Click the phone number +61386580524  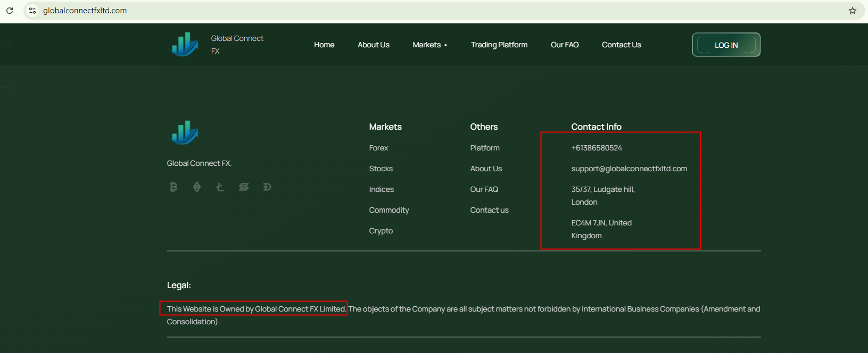click(x=597, y=148)
